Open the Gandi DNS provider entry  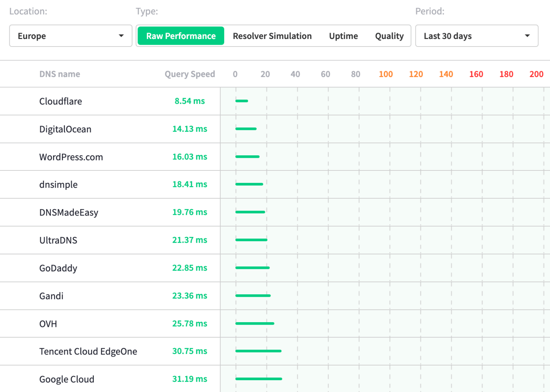tap(51, 296)
